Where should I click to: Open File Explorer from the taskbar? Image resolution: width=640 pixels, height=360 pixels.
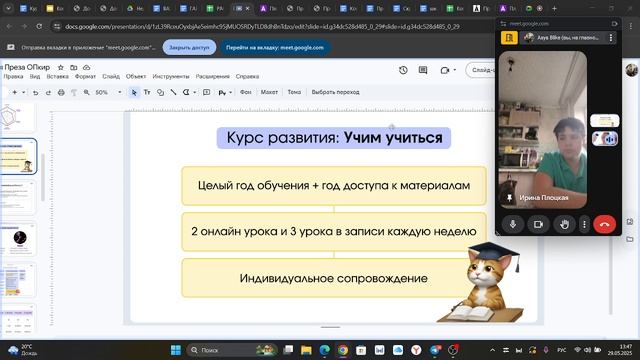coord(306,350)
